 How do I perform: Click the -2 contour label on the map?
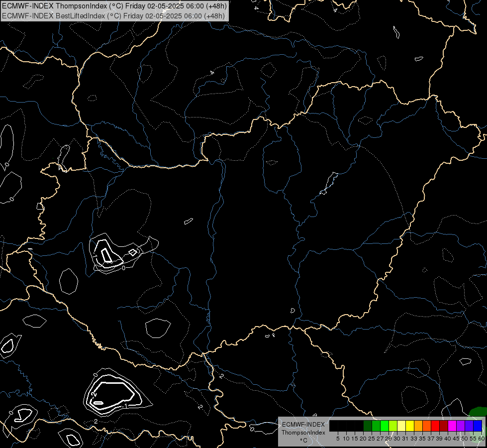[x=95, y=394]
